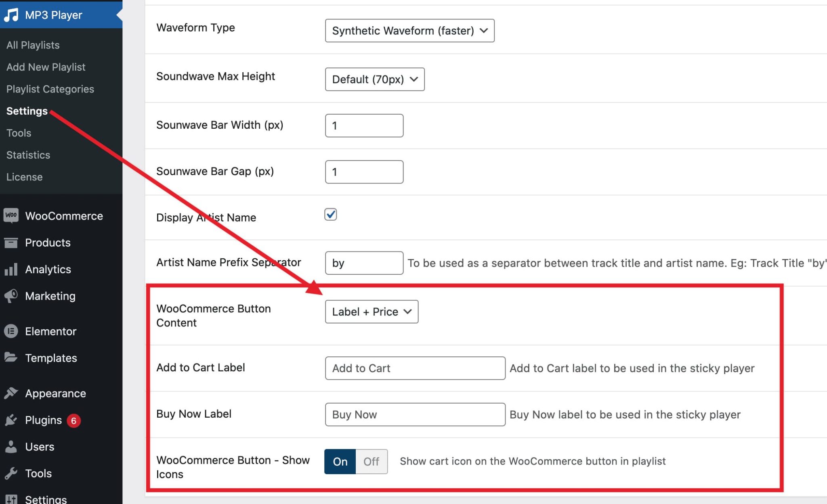Viewport: 827px width, 504px height.
Task: Focus the Buy Now Label field
Action: [x=415, y=414]
